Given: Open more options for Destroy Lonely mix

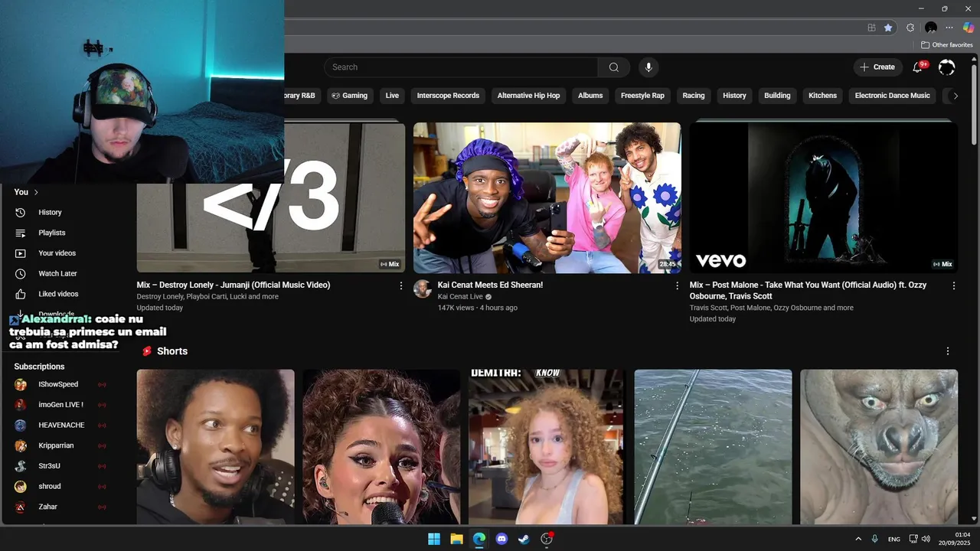Looking at the screenshot, I should (400, 285).
